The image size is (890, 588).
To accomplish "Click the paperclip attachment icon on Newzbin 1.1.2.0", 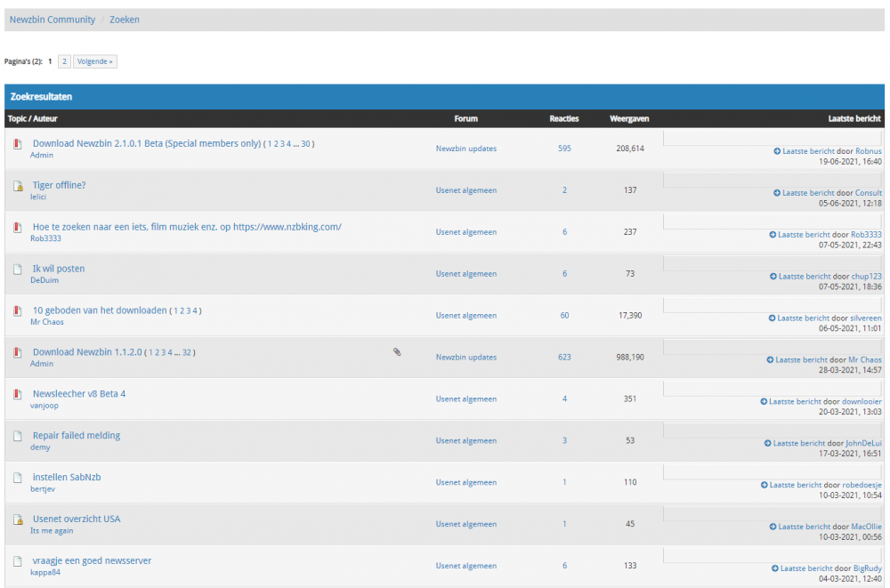I will pyautogui.click(x=397, y=352).
